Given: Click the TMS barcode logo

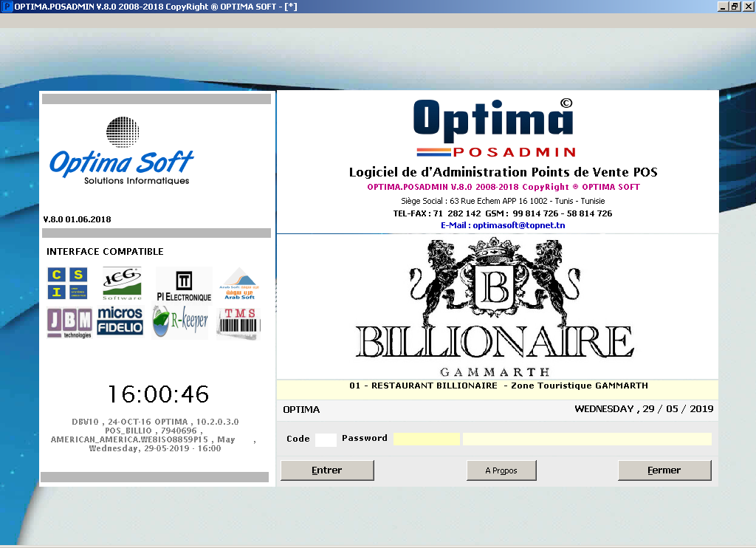Looking at the screenshot, I should [x=239, y=323].
